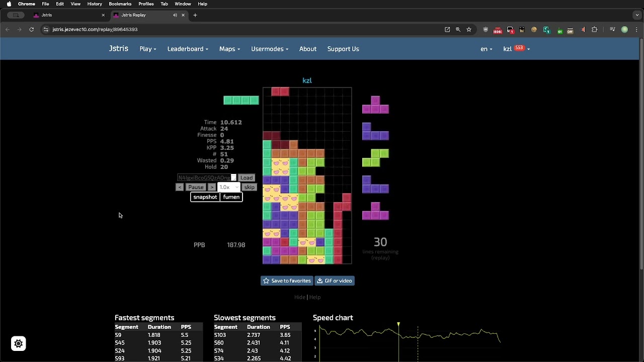This screenshot has height=362, width=644.
Task: Click the cookie extension icon
Action: click(x=534, y=30)
